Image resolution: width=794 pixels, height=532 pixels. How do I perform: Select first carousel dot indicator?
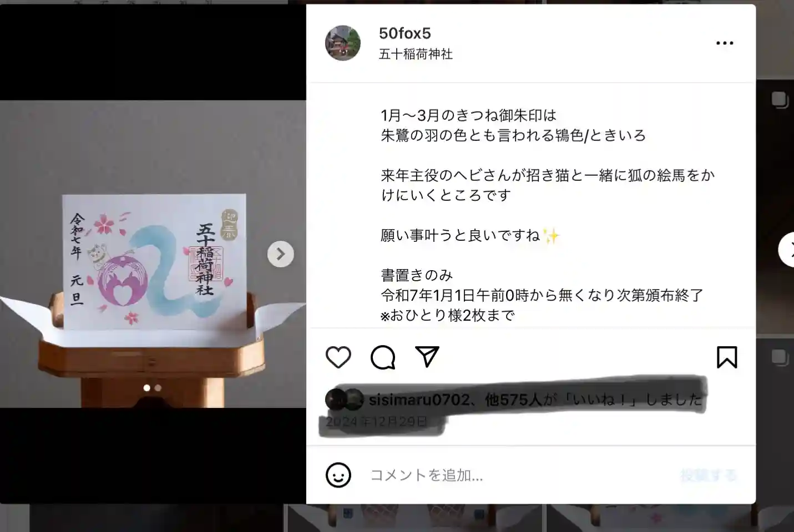coord(147,388)
